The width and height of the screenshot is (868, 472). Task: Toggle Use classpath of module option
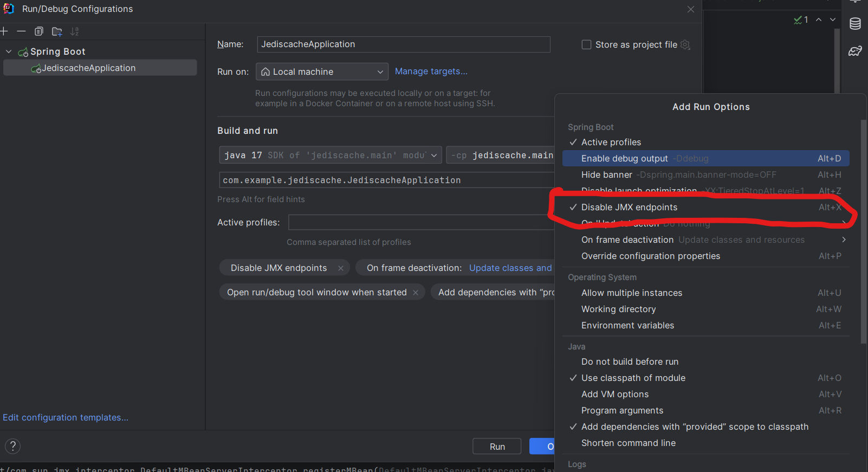tap(705, 378)
